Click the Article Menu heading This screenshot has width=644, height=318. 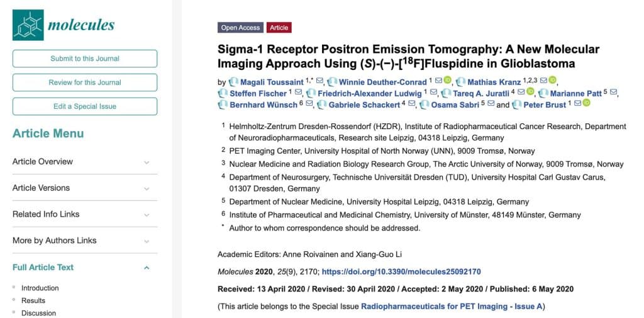(x=48, y=133)
